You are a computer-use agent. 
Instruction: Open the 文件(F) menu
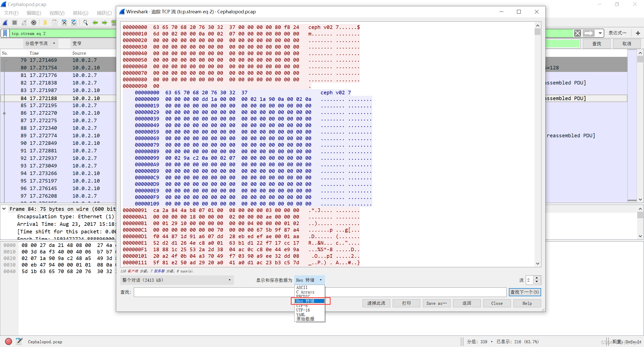[12, 13]
